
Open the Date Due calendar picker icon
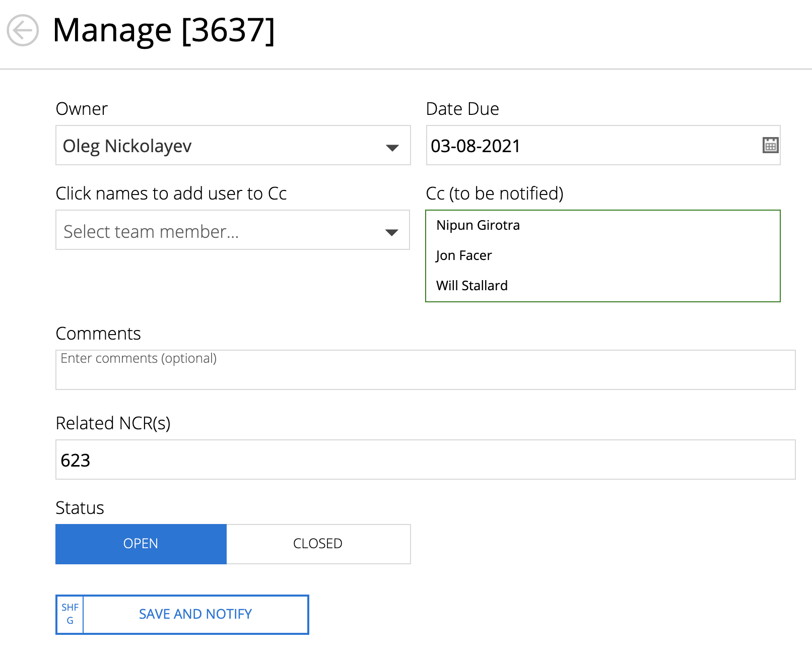coord(770,145)
